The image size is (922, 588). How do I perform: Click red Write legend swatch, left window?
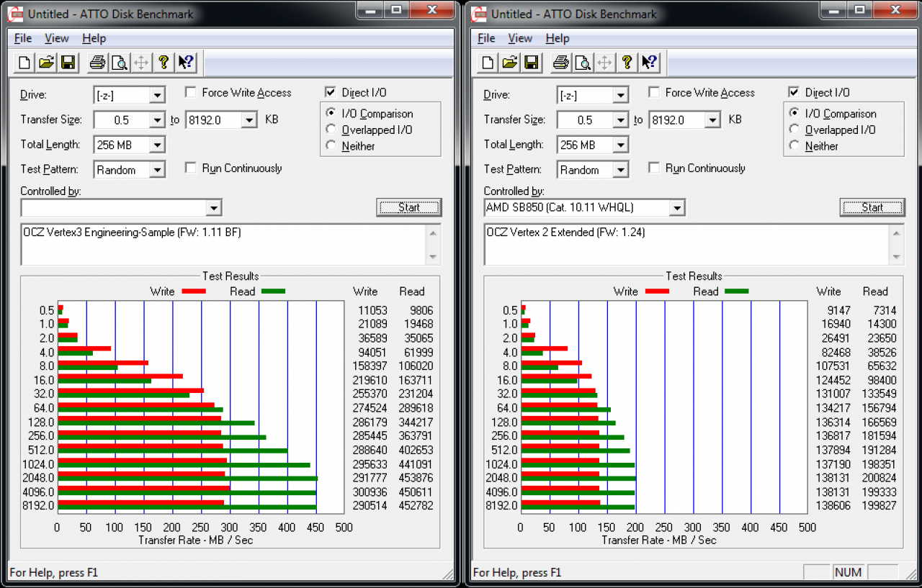click(194, 291)
